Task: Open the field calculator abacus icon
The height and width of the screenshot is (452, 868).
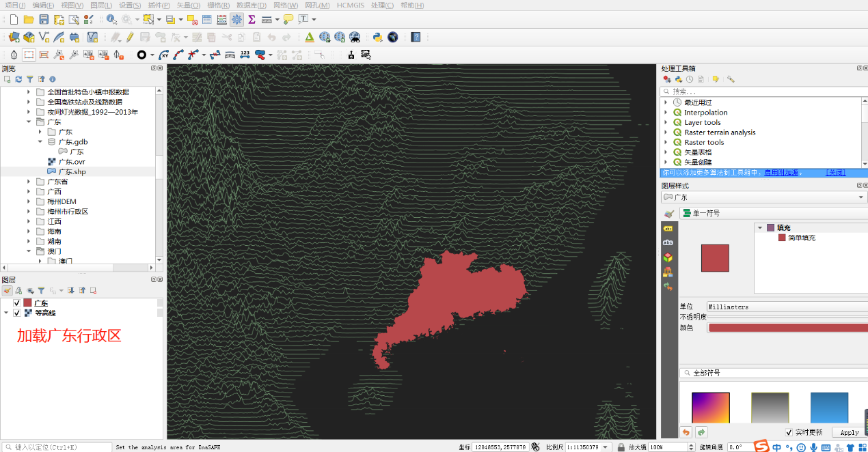Action: pos(221,20)
